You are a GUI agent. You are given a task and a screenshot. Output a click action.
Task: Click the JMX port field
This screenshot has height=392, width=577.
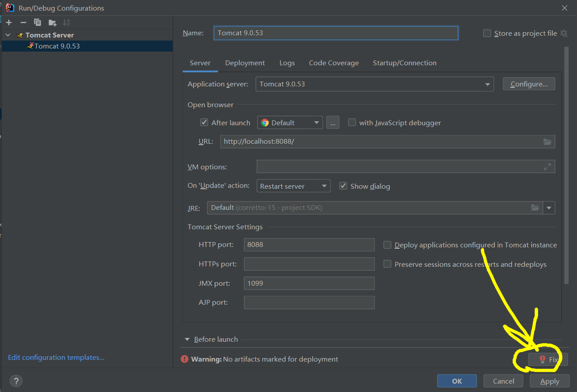point(309,283)
